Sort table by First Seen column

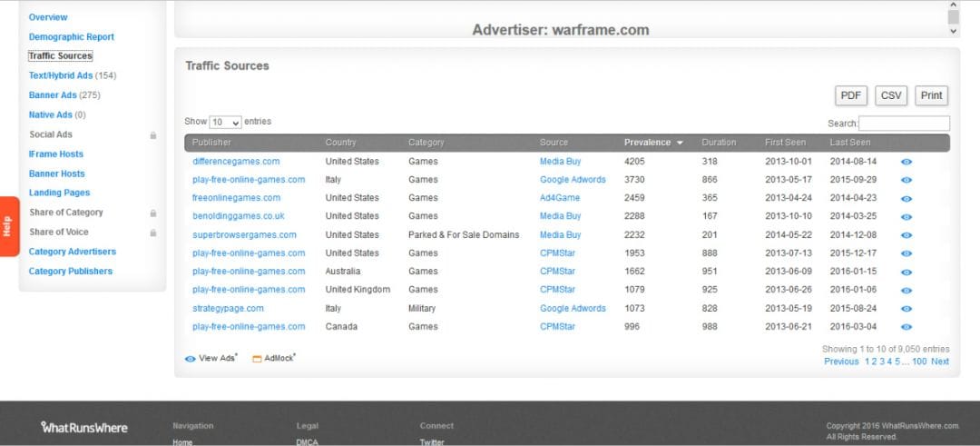pyautogui.click(x=785, y=143)
